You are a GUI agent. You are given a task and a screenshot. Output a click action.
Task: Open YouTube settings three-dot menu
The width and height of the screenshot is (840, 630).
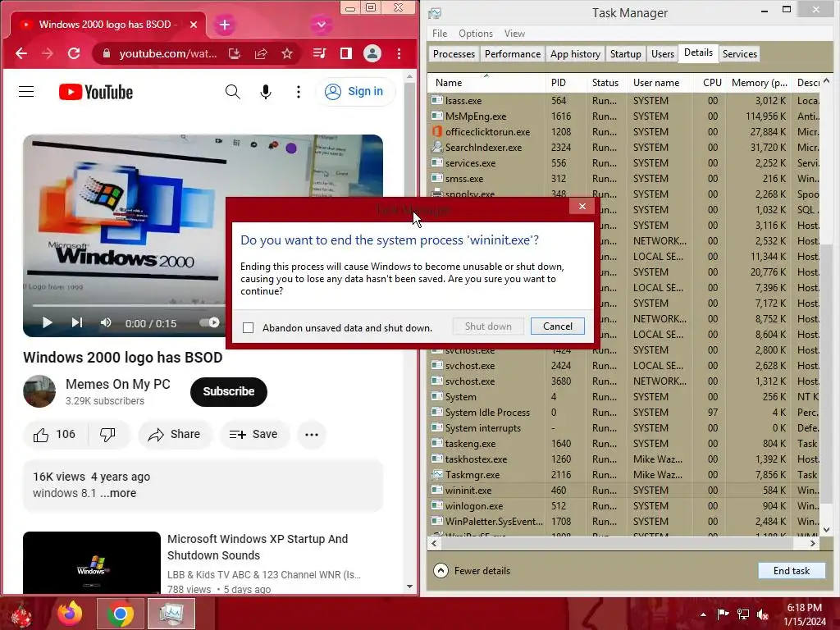coord(299,92)
